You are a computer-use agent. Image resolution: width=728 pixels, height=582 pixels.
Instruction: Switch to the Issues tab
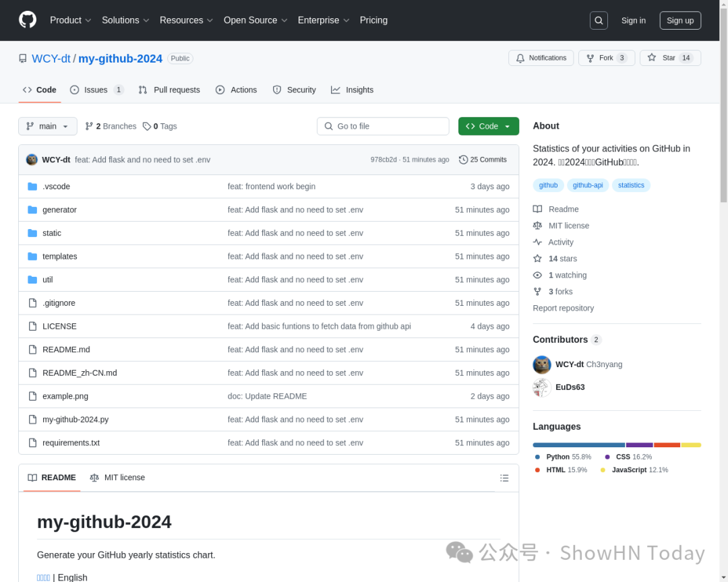coord(96,90)
